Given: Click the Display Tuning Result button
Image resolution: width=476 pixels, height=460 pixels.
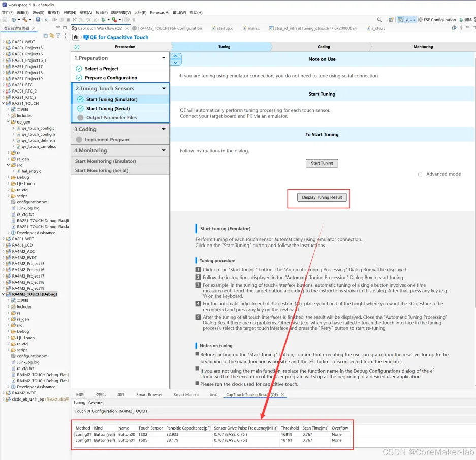Looking at the screenshot, I should [x=322, y=198].
